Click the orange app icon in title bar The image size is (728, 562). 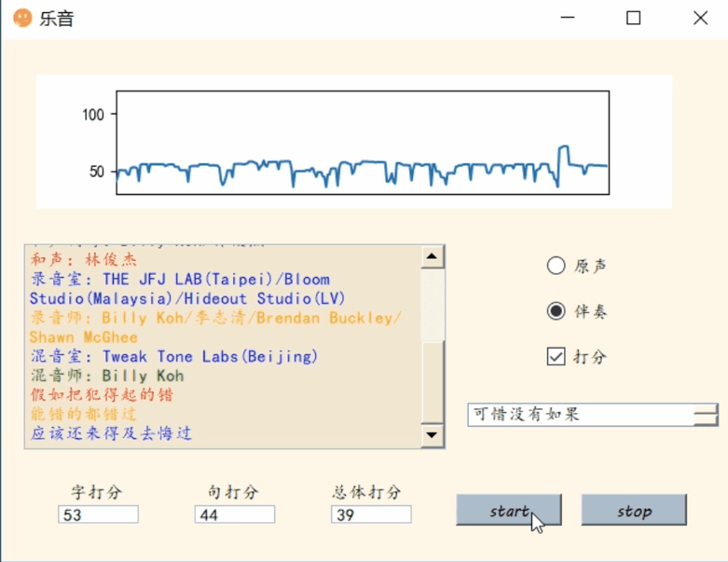click(22, 18)
